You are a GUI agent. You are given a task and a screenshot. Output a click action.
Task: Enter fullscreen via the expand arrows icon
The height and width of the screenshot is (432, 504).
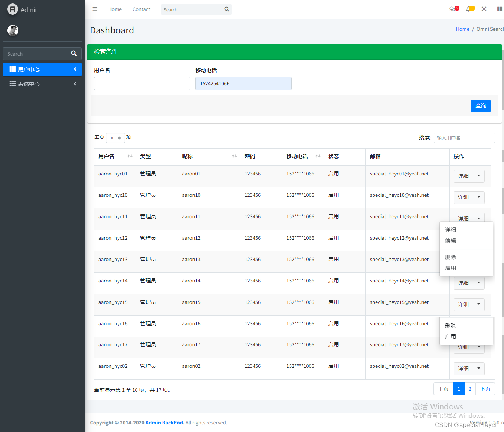tap(484, 9)
